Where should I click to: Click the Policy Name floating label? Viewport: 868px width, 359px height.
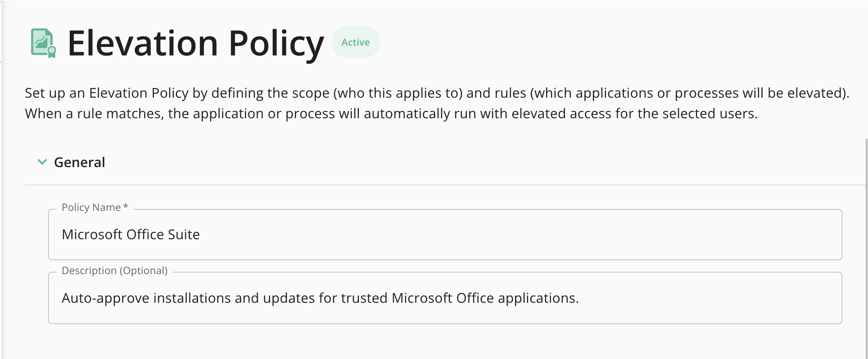(91, 207)
